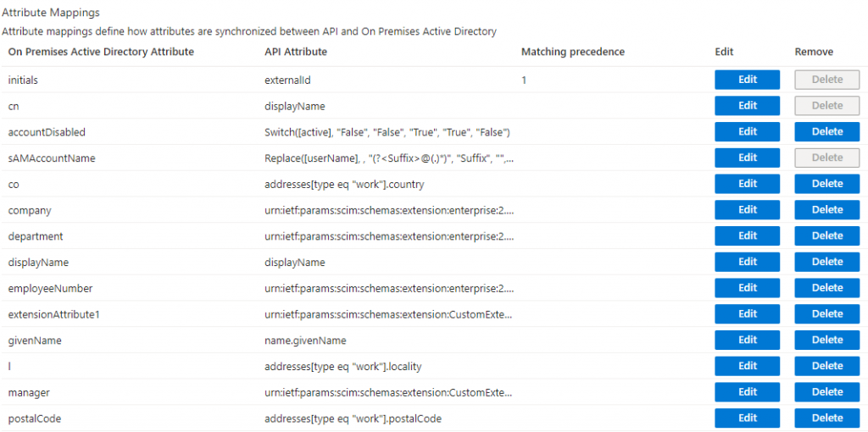
Task: Delete the givenName attribute mapping
Action: coord(826,341)
